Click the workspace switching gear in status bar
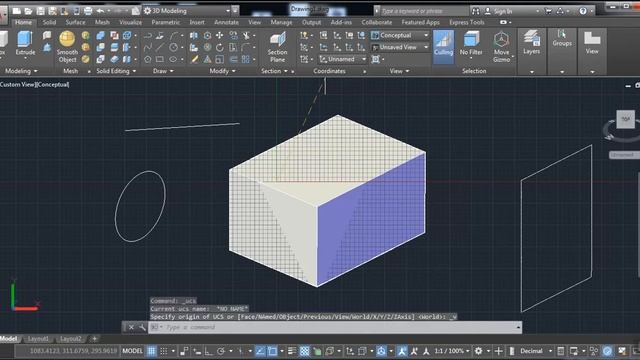This screenshot has width=640, height=360. (x=478, y=351)
